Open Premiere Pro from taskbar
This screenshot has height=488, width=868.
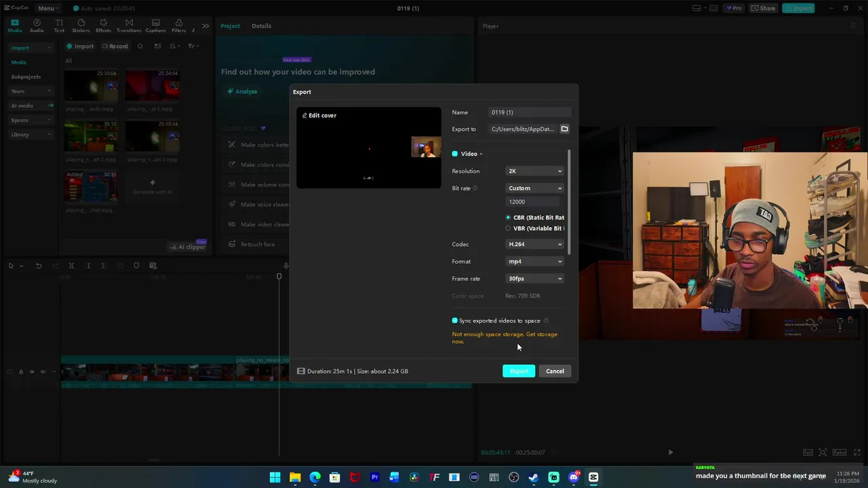point(374,477)
